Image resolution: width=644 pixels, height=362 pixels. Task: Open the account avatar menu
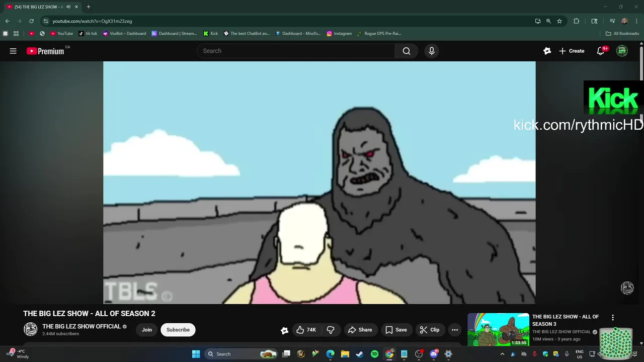coord(622,51)
